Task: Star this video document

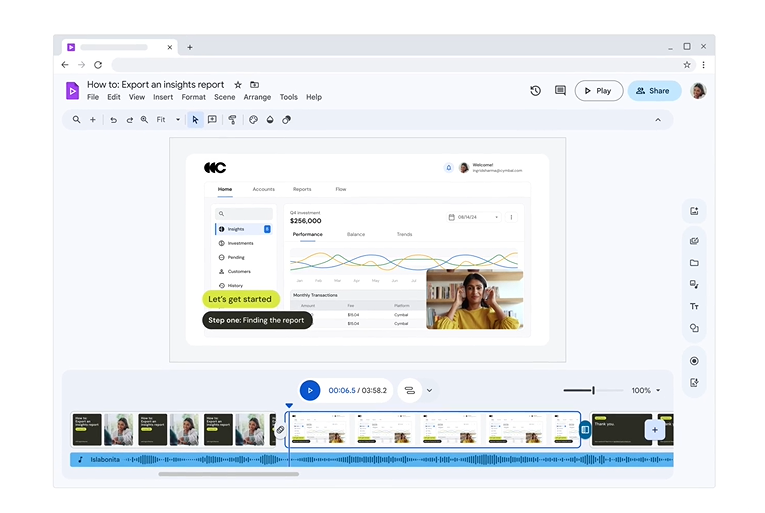Action: (x=238, y=85)
